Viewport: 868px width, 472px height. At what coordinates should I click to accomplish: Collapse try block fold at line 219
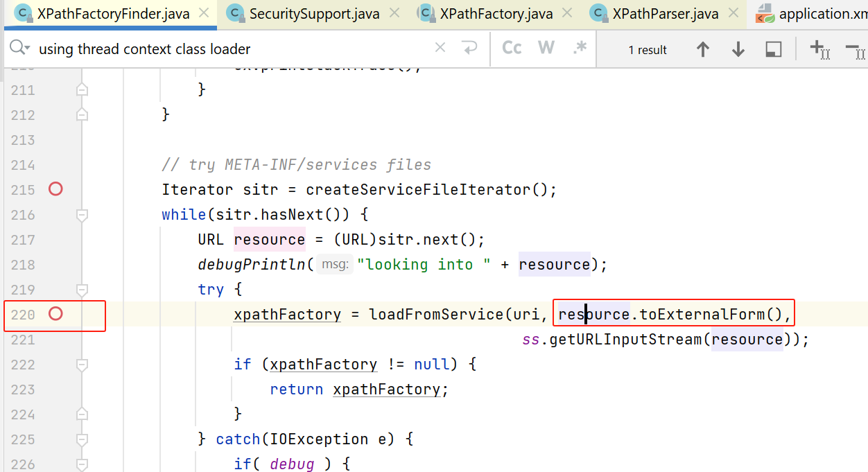tap(82, 290)
